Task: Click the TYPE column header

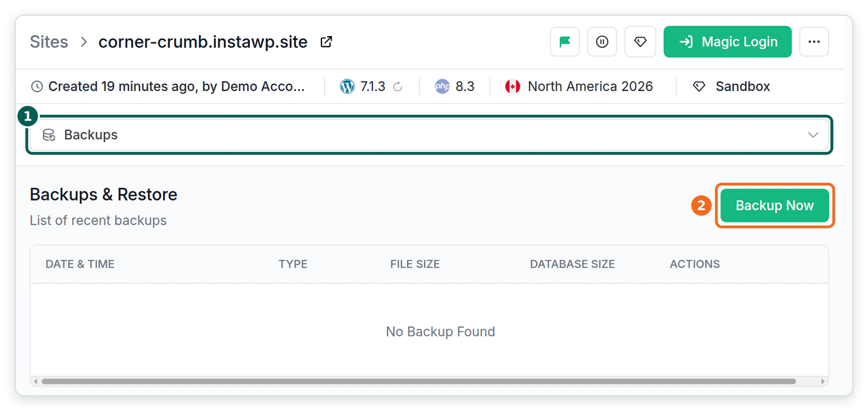Action: click(293, 264)
